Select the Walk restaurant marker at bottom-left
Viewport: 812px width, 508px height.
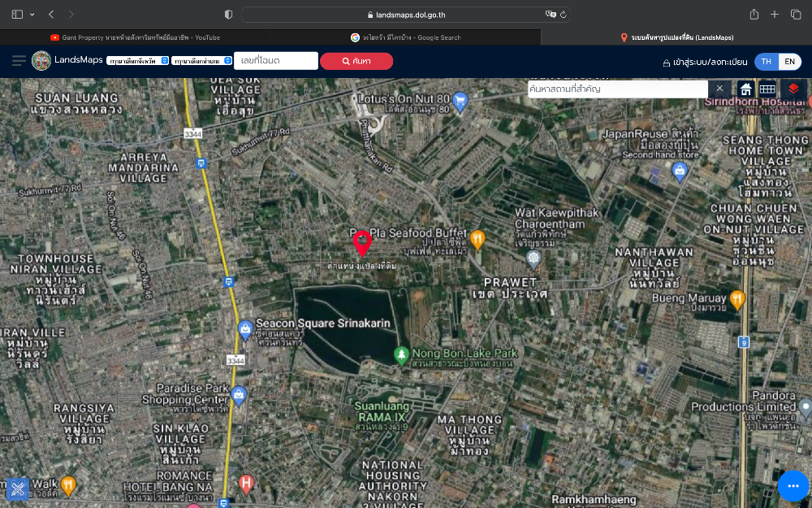(68, 486)
